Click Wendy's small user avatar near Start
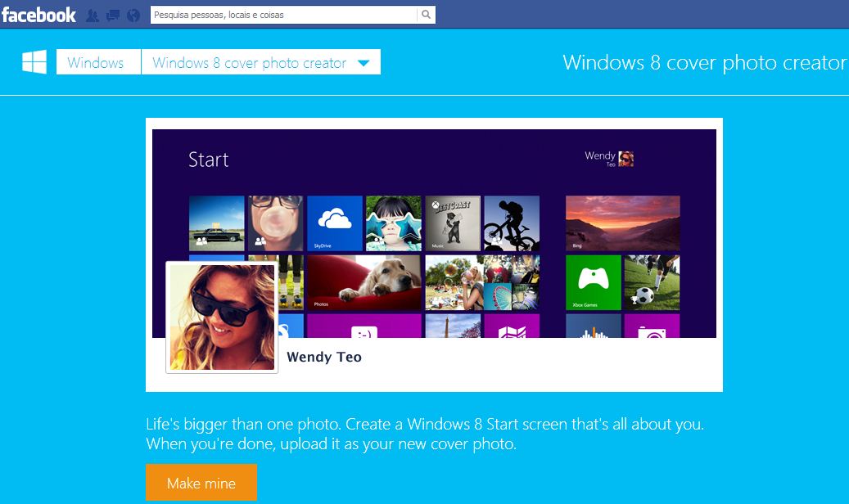The height and width of the screenshot is (504, 849). click(x=626, y=159)
